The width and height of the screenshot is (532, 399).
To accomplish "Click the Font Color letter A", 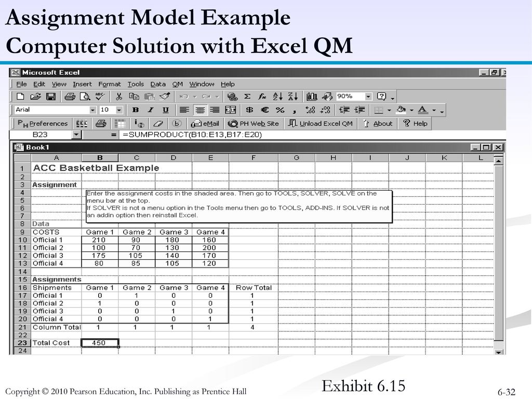I will [423, 110].
